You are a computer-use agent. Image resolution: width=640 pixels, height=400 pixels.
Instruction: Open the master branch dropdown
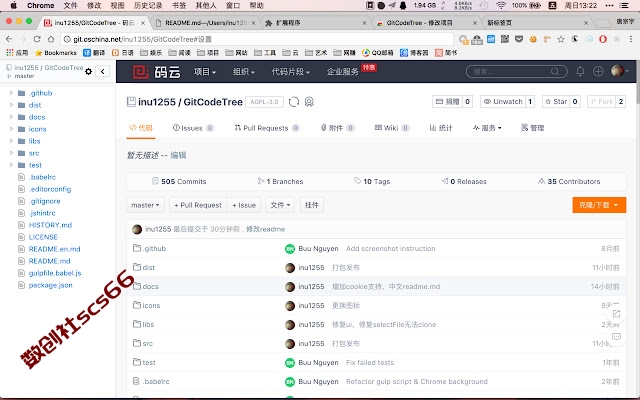point(145,205)
